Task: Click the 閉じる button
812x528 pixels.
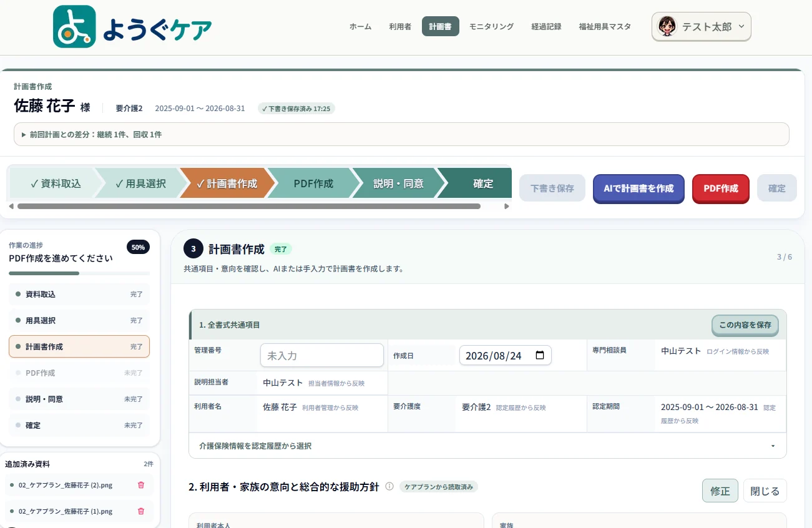Action: click(x=765, y=491)
